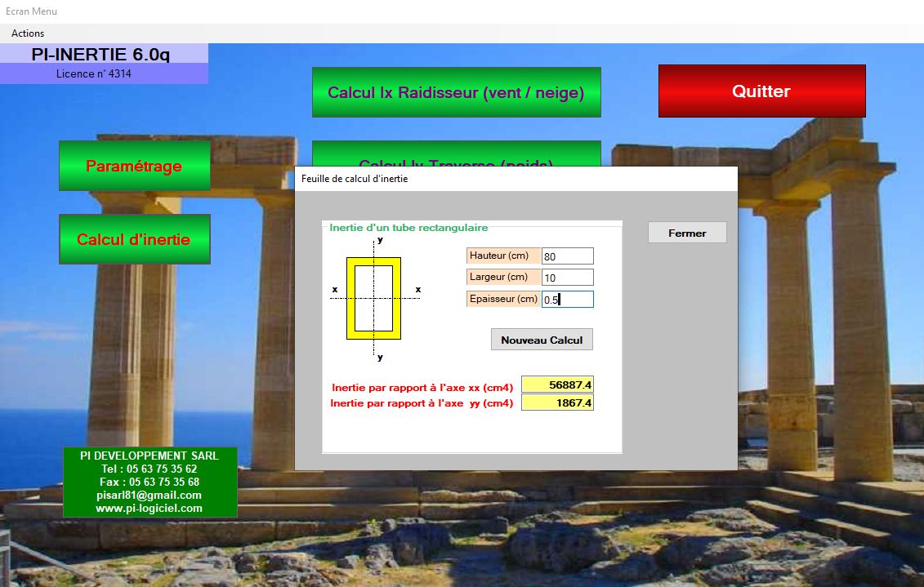924x587 pixels.
Task: Click the partially hidden Calcul Iy Traverse button
Action: click(456, 153)
